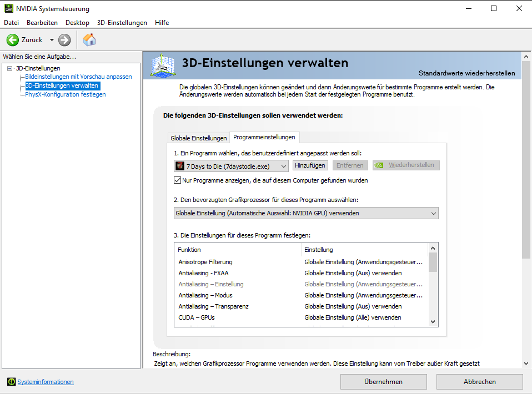Open the program selection dropdown
This screenshot has width=532, height=394.
click(231, 166)
